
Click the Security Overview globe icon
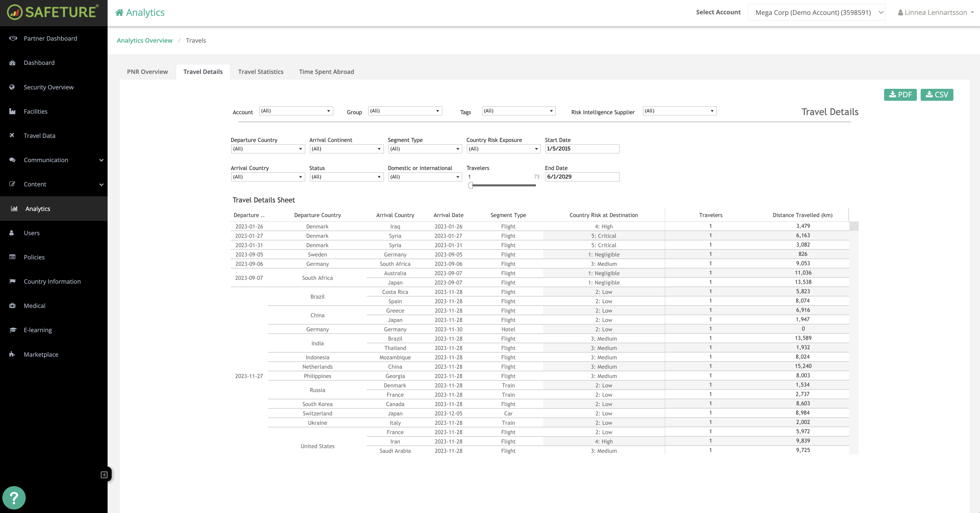click(12, 87)
